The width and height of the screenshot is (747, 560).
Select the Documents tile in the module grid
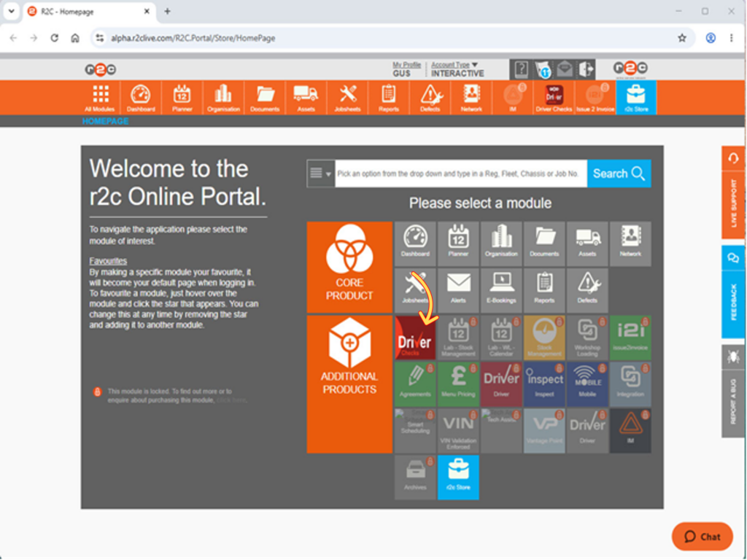(x=544, y=244)
